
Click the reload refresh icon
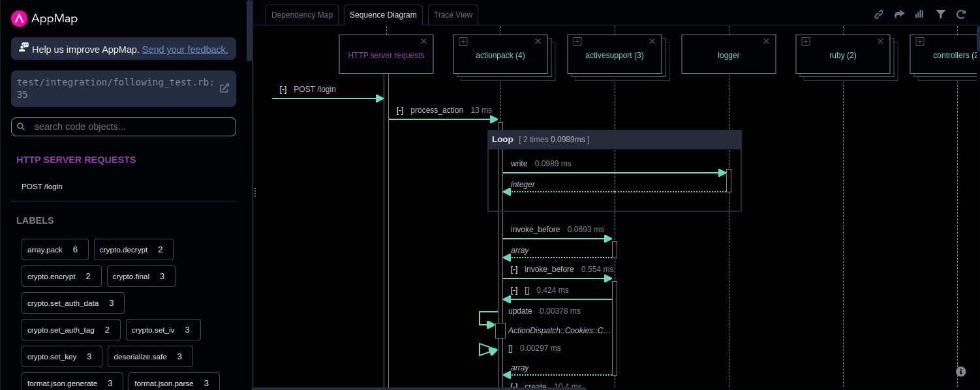960,14
